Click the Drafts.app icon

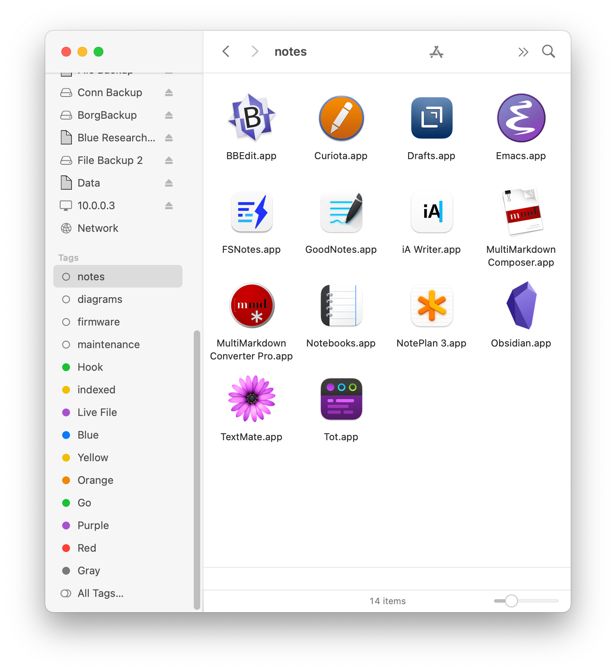(431, 118)
